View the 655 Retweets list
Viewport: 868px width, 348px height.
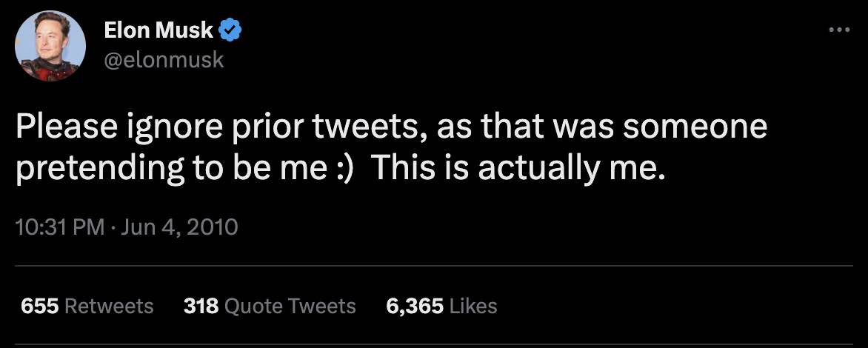pyautogui.click(x=87, y=306)
